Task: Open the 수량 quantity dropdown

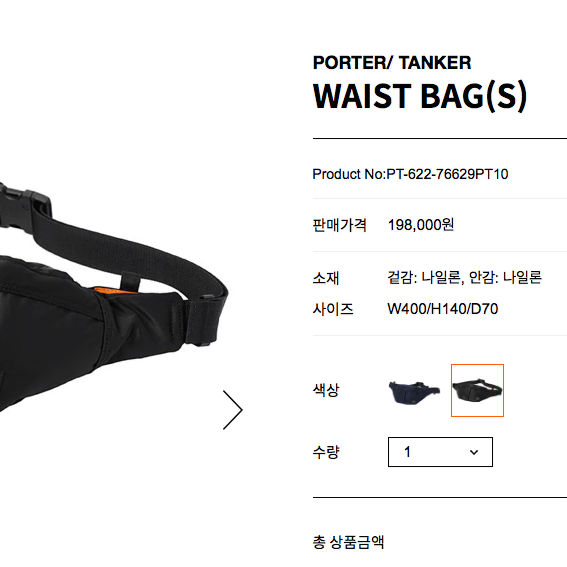Action: click(440, 452)
